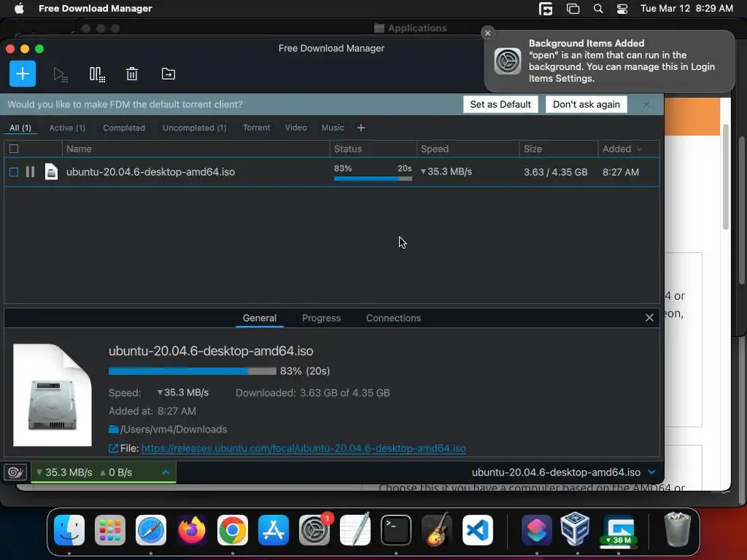Select the Active (1) filter tab

pos(67,128)
